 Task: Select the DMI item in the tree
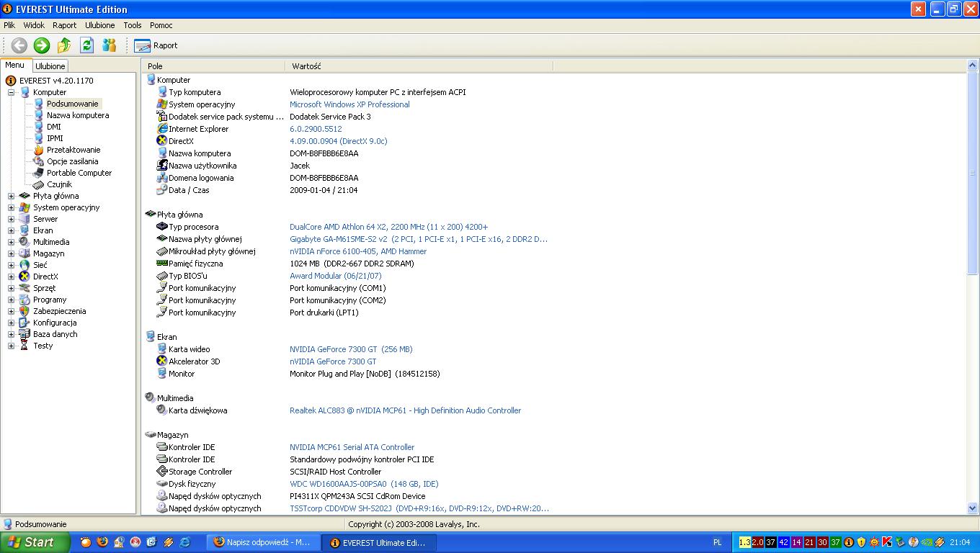click(54, 127)
